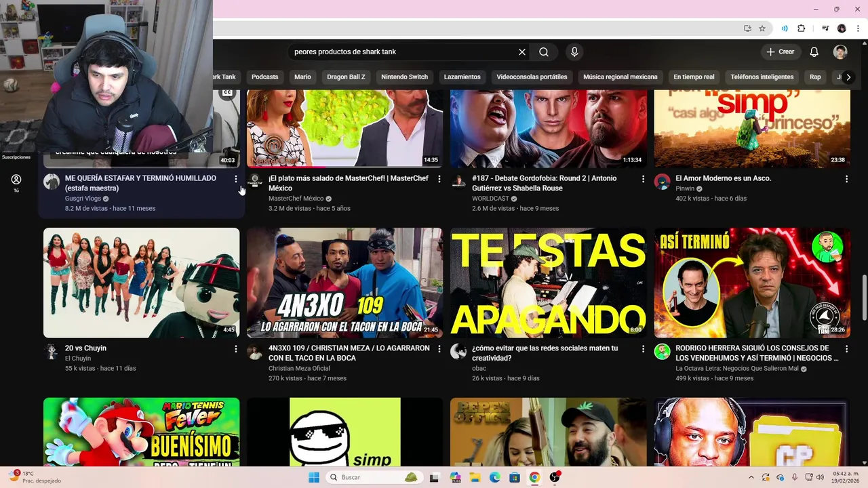Open options menu for 4N3X0 109 video
868x488 pixels.
click(439, 349)
